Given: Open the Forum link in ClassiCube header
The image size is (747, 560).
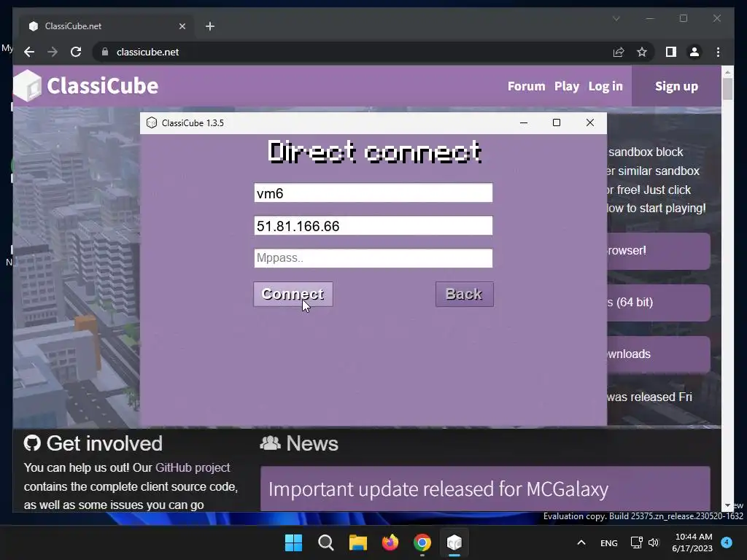Looking at the screenshot, I should tap(526, 86).
